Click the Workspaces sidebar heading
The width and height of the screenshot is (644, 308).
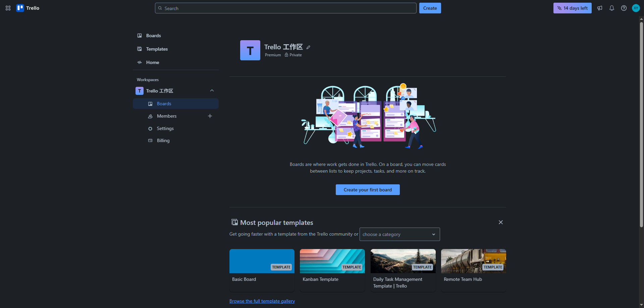tap(148, 80)
